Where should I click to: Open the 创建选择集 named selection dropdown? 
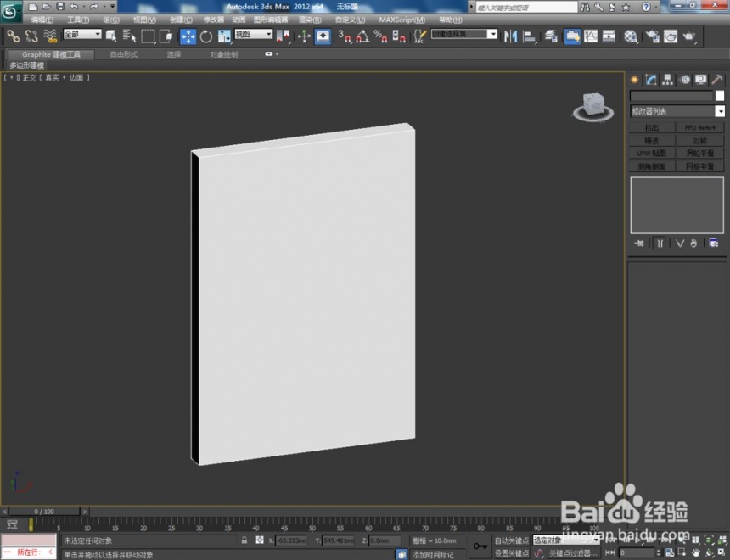[463, 34]
